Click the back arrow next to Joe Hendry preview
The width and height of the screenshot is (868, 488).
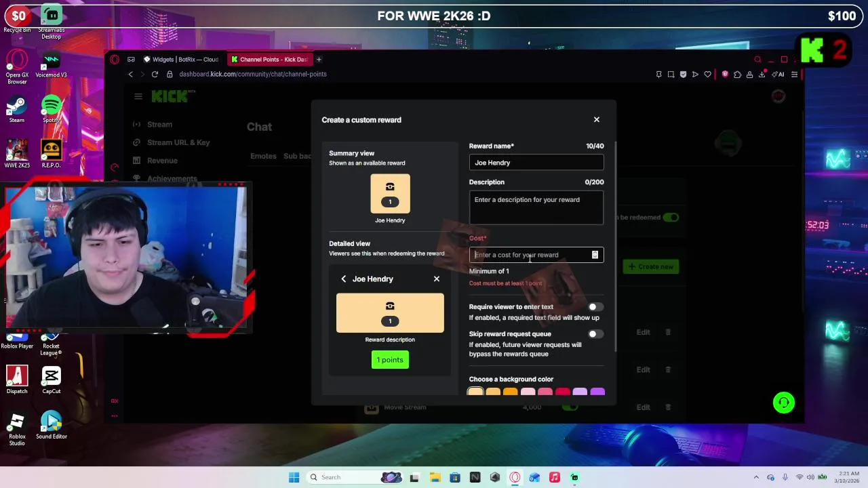344,279
